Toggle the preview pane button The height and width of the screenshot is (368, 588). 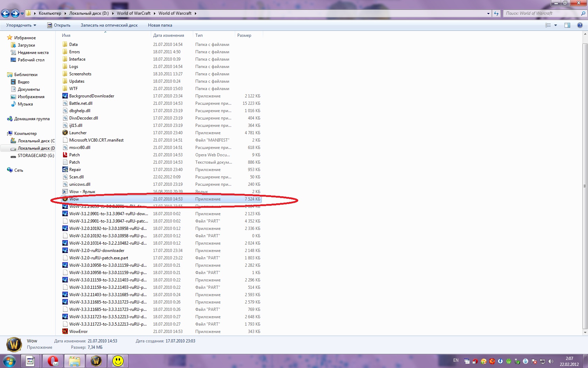click(567, 25)
